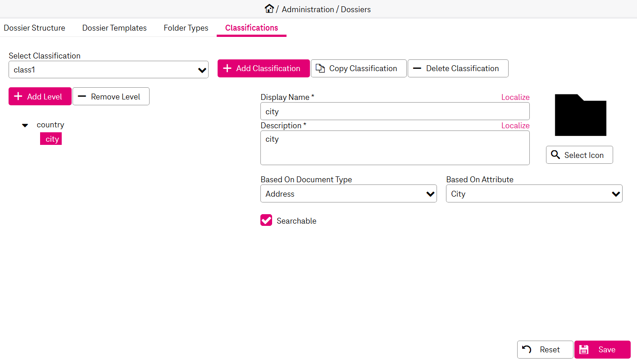Go to the Dossier Templates tab
This screenshot has width=637, height=364.
pos(114,28)
